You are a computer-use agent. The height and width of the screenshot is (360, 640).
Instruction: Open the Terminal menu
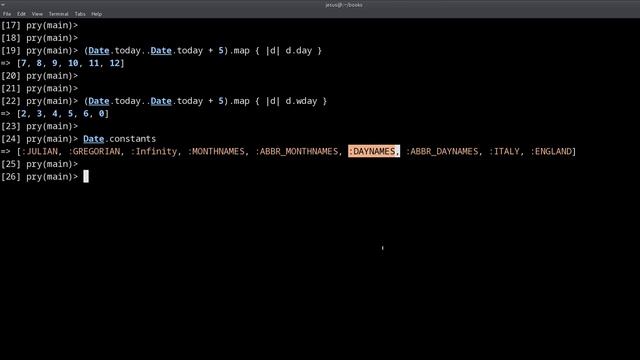[x=58, y=14]
